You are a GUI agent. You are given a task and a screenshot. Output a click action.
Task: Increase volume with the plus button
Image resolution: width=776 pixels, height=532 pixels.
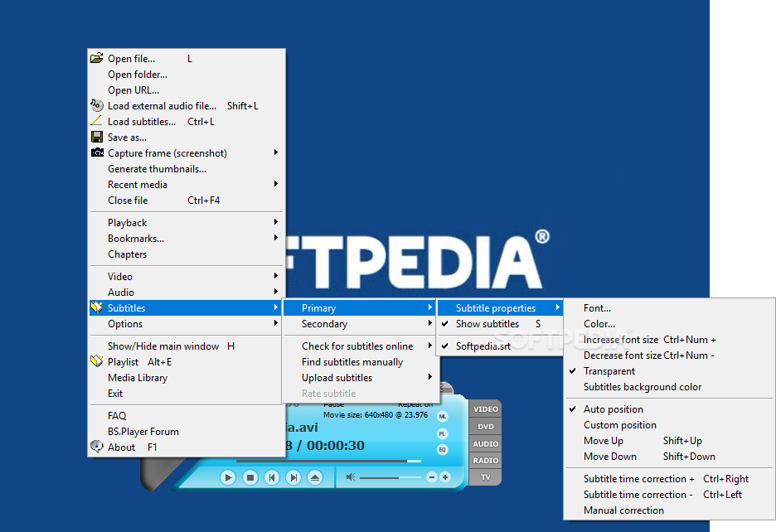click(x=445, y=477)
